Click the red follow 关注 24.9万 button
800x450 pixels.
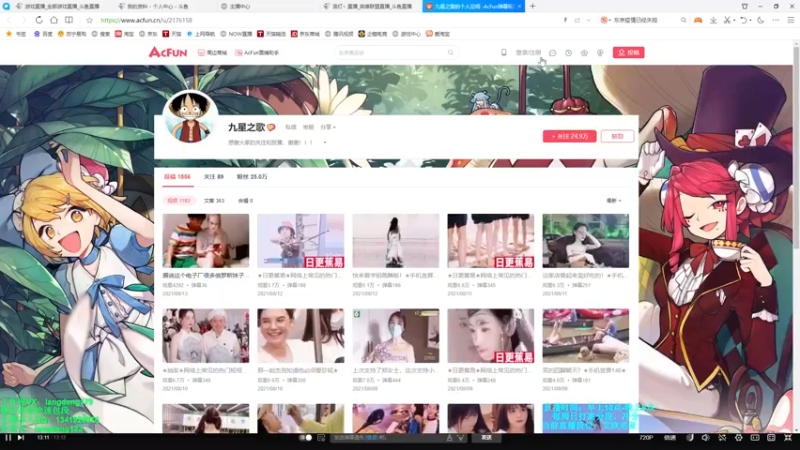click(569, 136)
